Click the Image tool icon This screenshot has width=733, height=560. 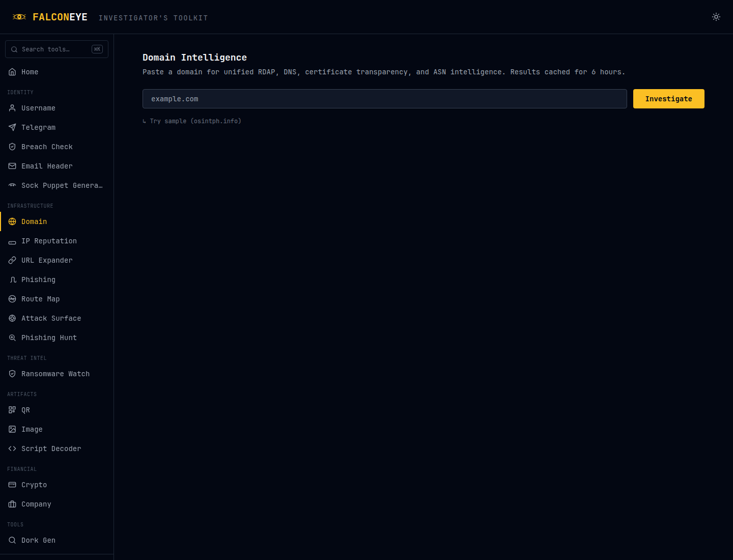pyautogui.click(x=12, y=429)
